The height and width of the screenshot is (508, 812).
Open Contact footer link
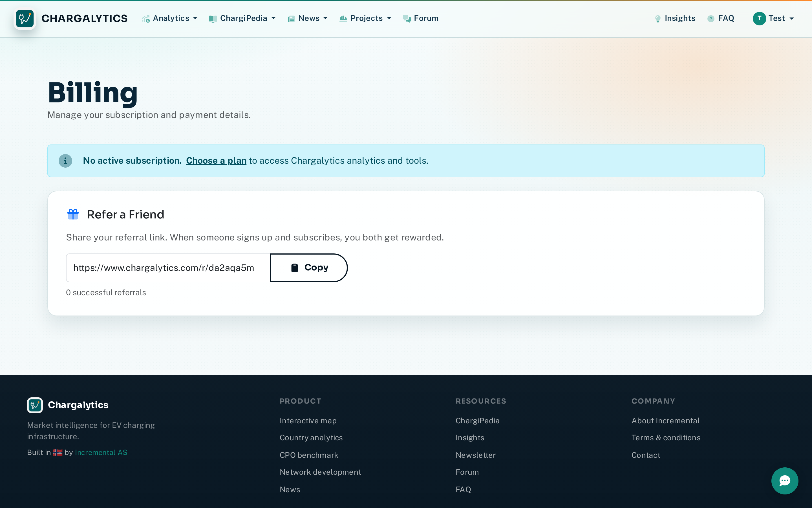point(646,455)
